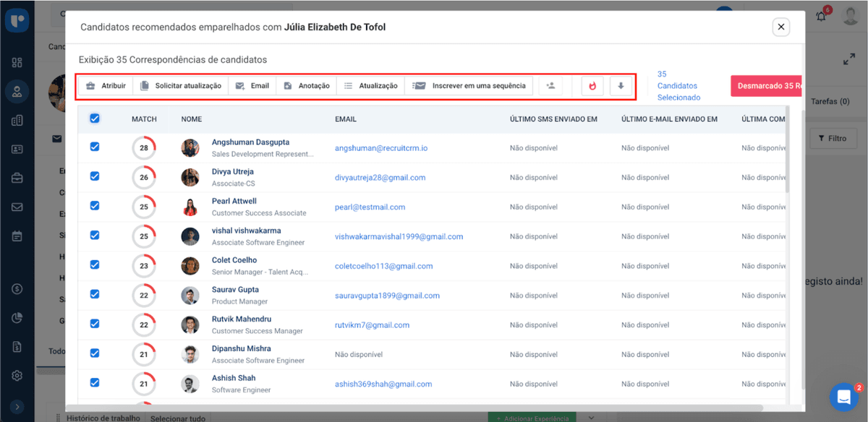Switch to the Tarefas (0) tab

point(829,102)
